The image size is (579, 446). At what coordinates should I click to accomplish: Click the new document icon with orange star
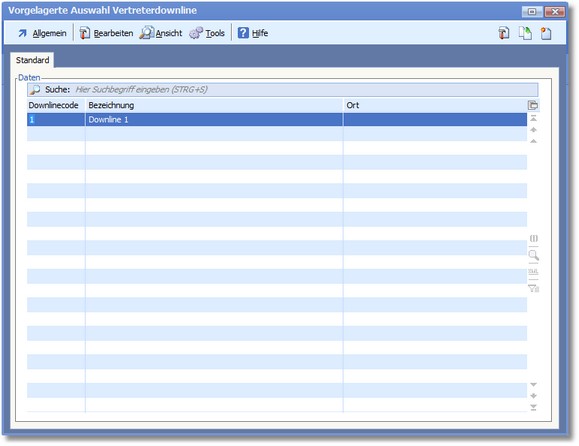click(546, 33)
